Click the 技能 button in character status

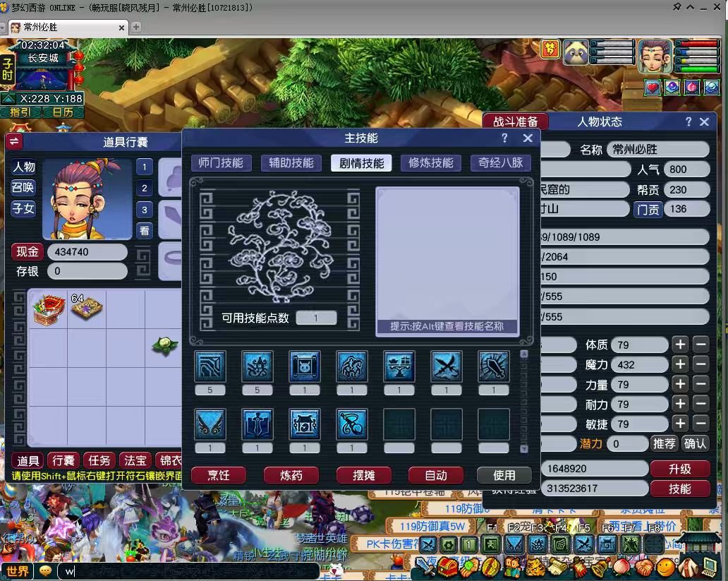(x=680, y=489)
